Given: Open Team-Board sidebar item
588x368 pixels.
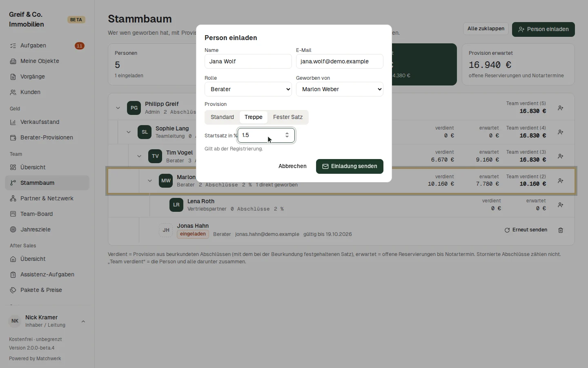Looking at the screenshot, I should pos(47,214).
